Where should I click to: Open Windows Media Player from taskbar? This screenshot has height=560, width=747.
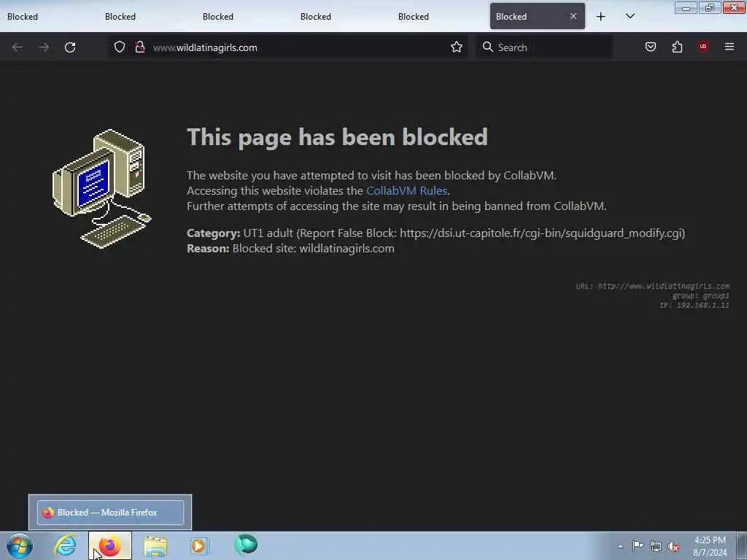pyautogui.click(x=199, y=545)
